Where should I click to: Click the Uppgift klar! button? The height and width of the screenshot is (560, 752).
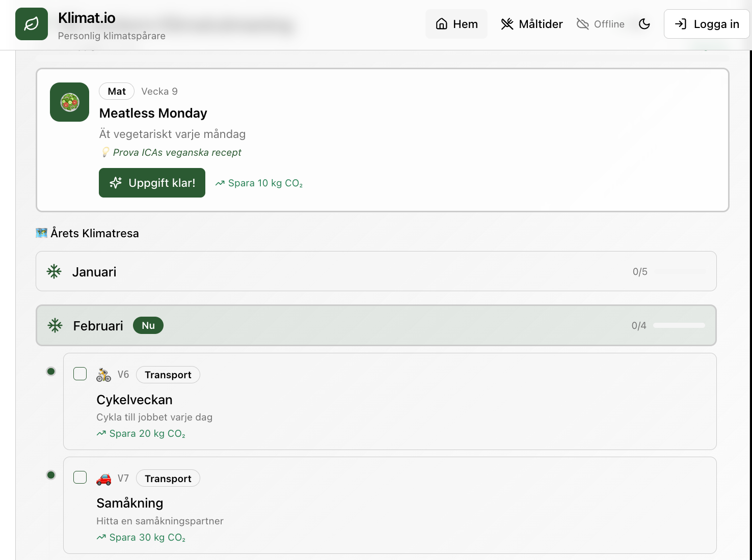tap(152, 183)
